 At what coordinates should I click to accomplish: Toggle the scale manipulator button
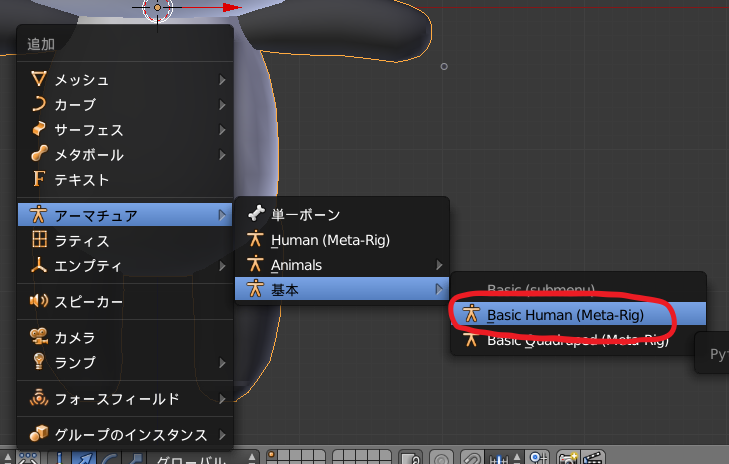(x=133, y=458)
